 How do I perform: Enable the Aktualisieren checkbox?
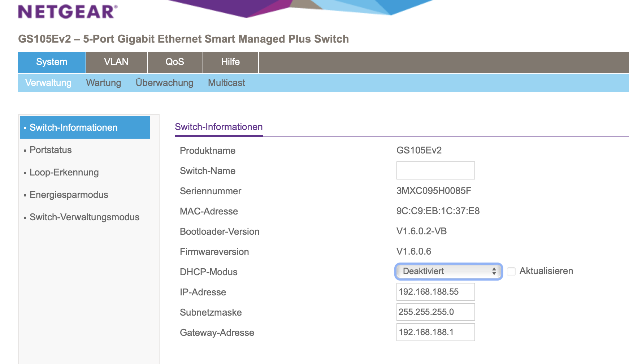[x=511, y=271]
